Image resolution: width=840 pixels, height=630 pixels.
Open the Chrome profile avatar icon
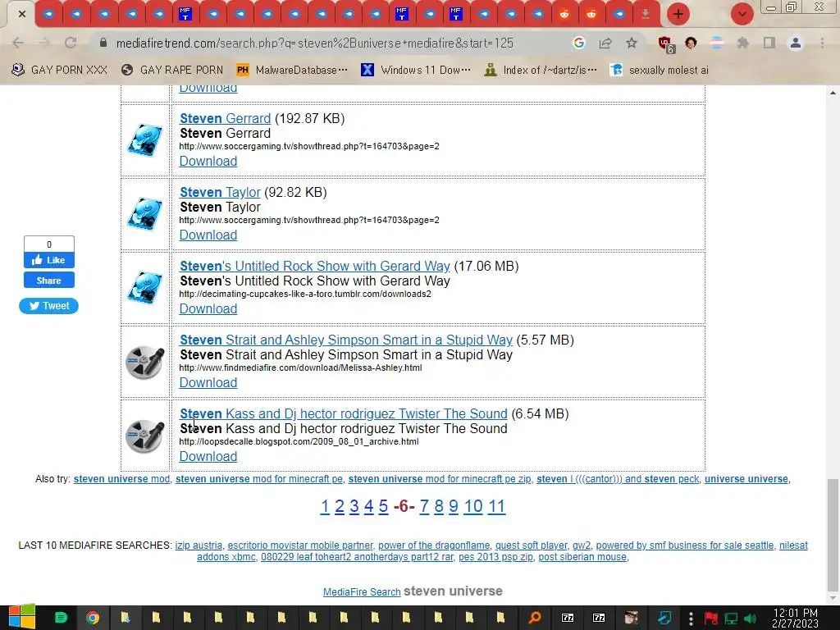pyautogui.click(x=796, y=43)
